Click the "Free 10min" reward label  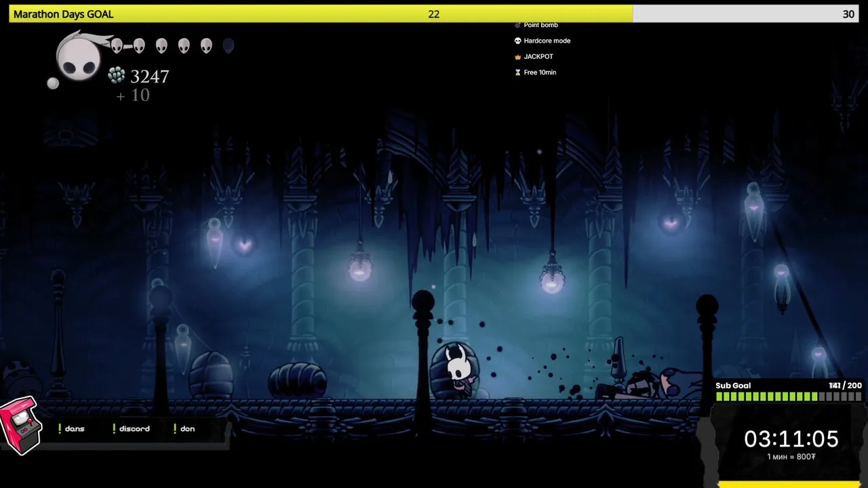click(540, 73)
